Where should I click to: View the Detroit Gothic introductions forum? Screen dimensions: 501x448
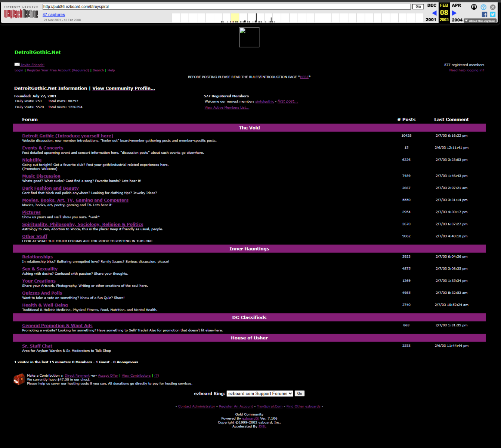tap(67, 136)
